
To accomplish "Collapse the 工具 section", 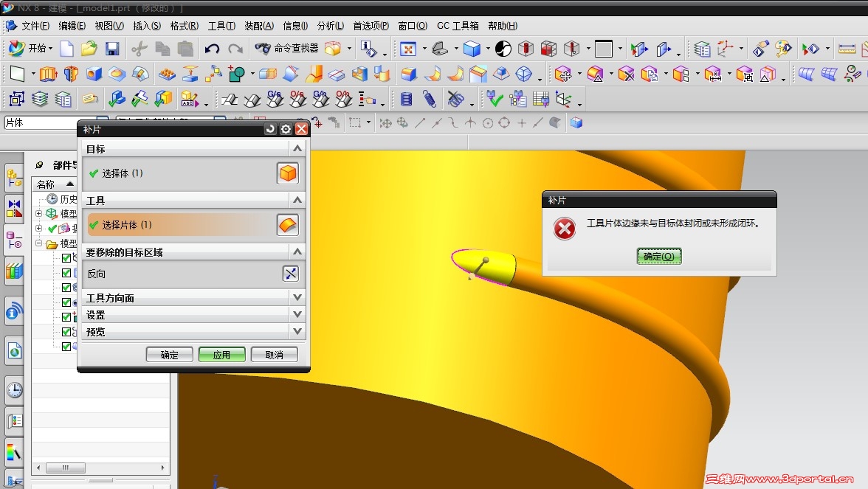I will pyautogui.click(x=297, y=200).
